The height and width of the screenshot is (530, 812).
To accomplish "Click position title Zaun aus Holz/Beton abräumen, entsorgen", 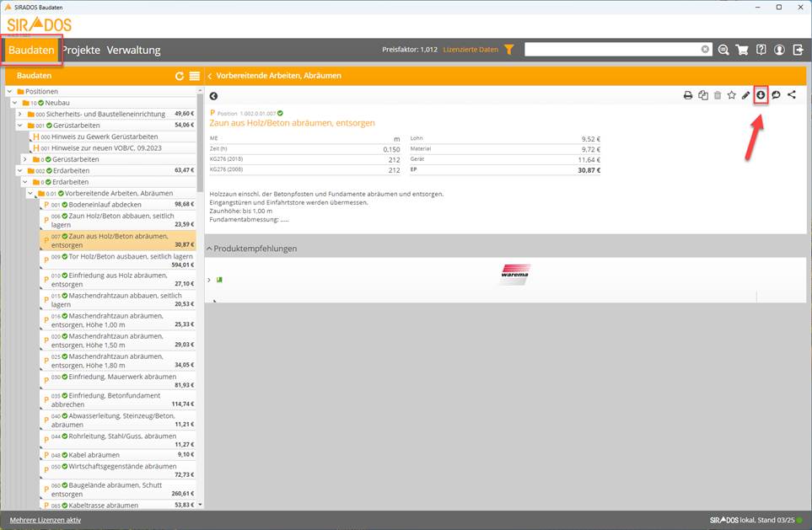I will tap(292, 123).
